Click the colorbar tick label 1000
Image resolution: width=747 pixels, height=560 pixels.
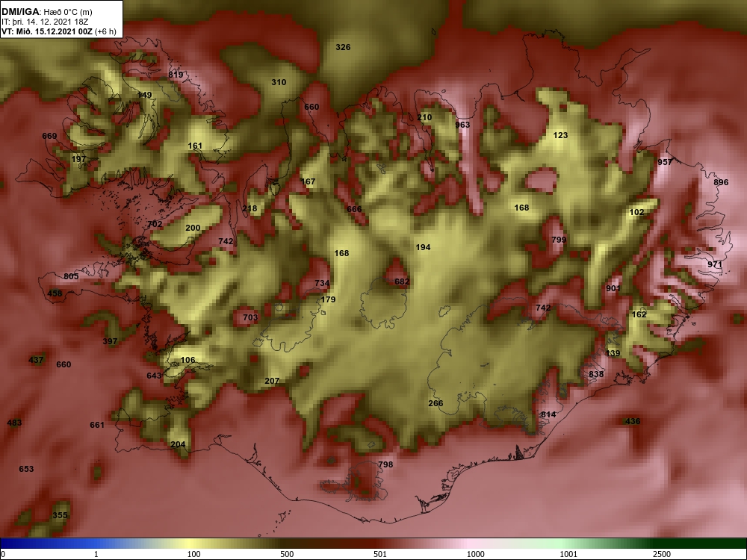point(475,554)
